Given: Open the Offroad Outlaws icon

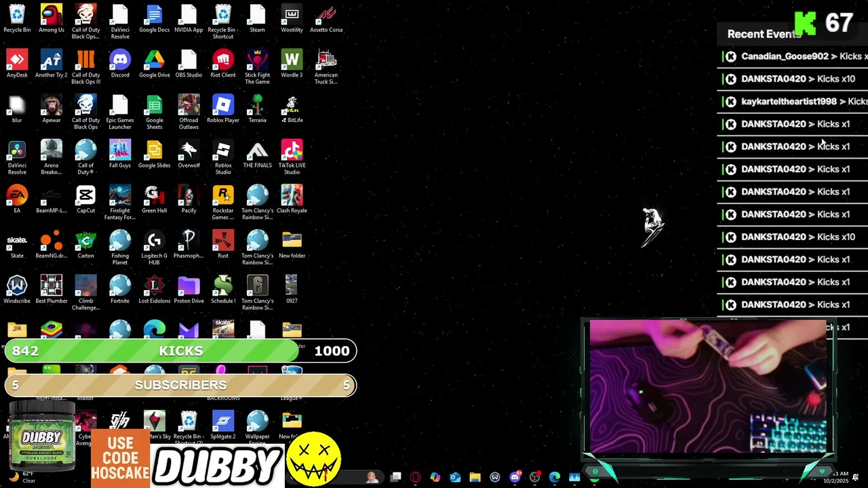Looking at the screenshot, I should point(189,113).
